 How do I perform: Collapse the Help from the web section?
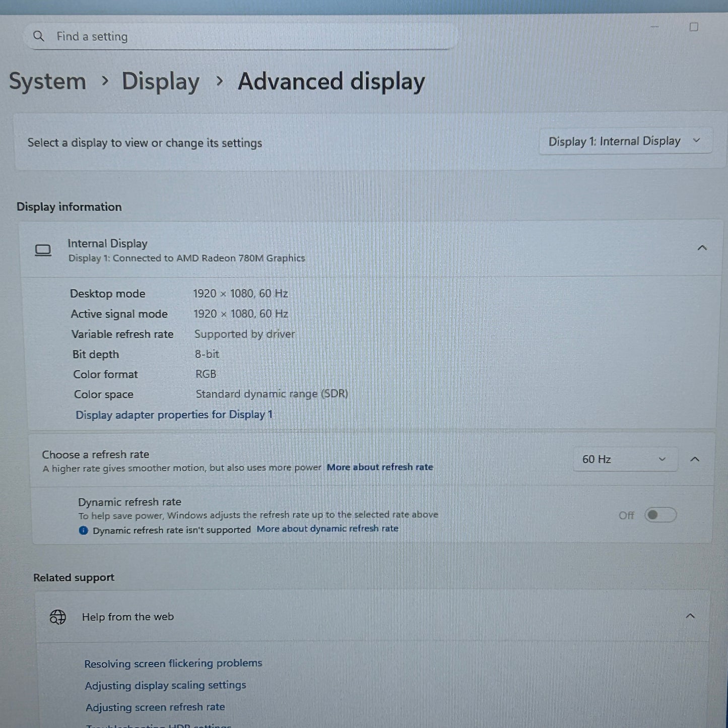[x=690, y=616]
